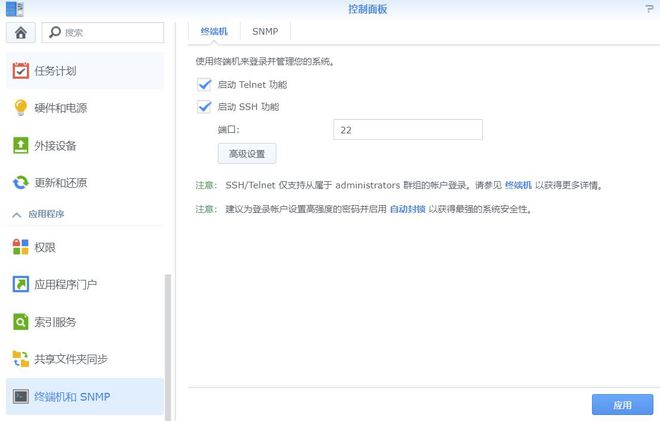Click the Home icon button
The image size is (660, 421).
pos(20,33)
